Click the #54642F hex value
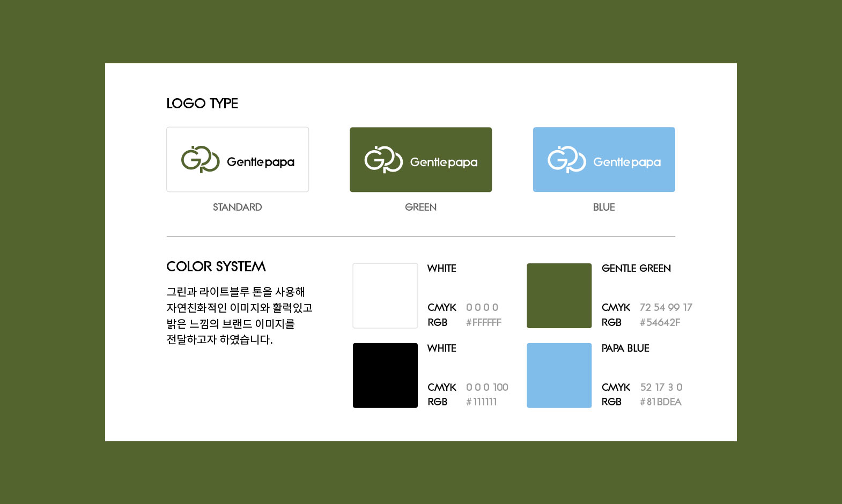842x504 pixels. coord(660,322)
